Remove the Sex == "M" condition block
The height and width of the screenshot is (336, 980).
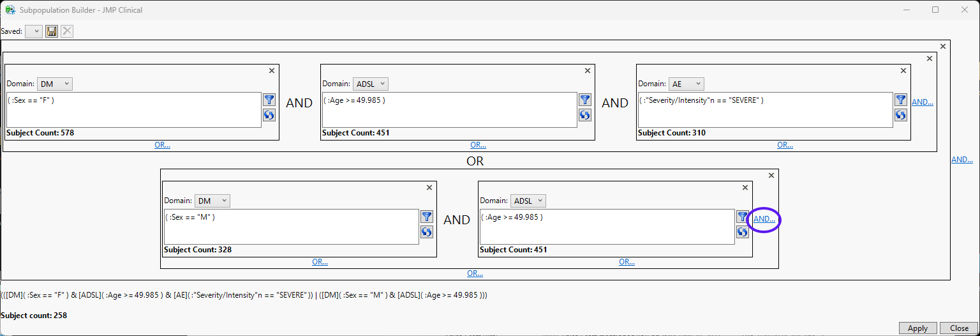(x=429, y=188)
